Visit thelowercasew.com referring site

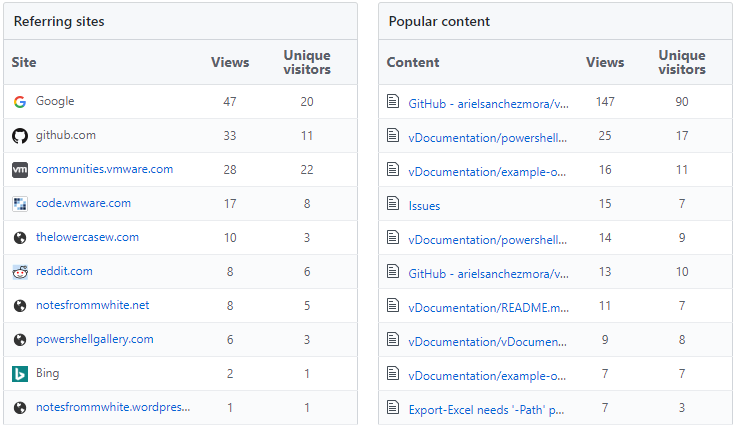(x=88, y=237)
